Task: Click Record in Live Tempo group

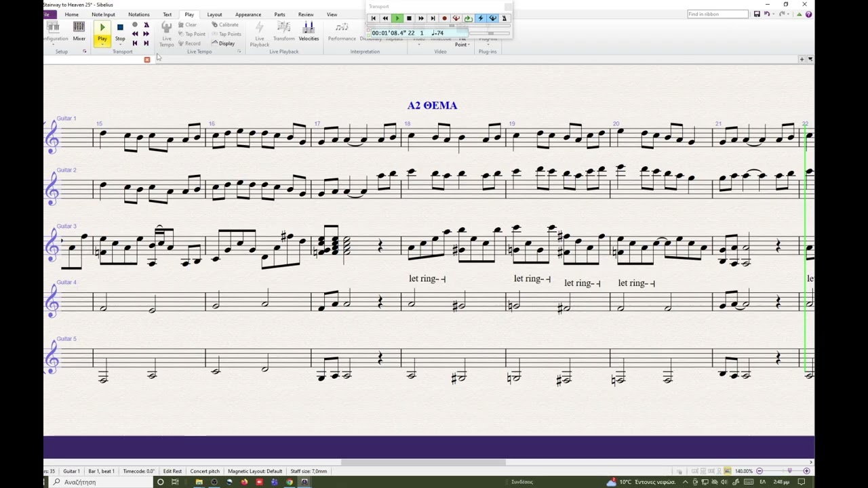Action: coord(189,43)
